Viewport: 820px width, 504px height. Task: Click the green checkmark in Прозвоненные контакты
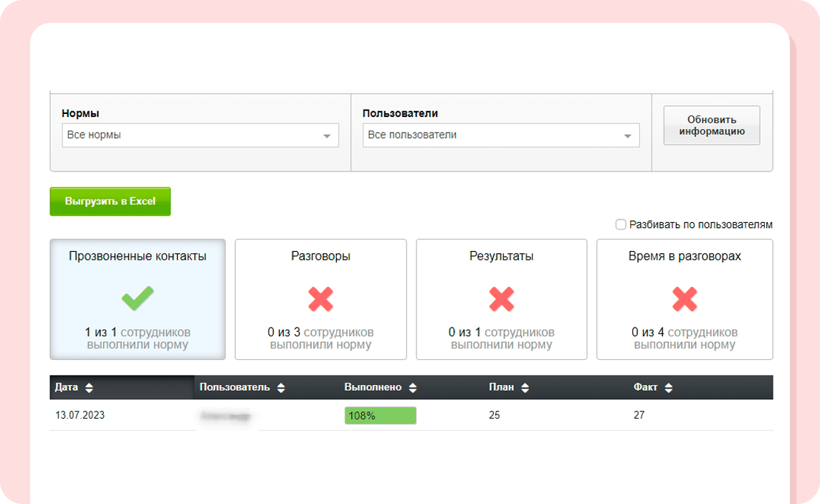pyautogui.click(x=138, y=298)
